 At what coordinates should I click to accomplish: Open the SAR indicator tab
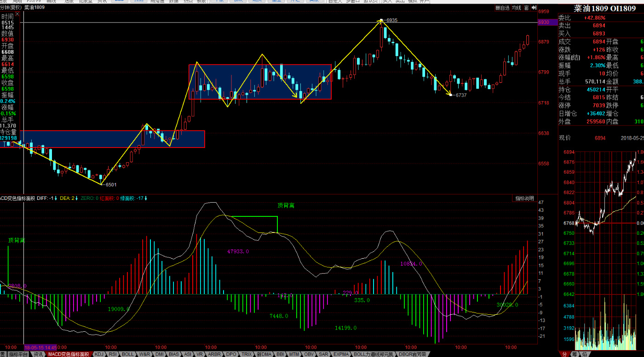pyautogui.click(x=323, y=354)
